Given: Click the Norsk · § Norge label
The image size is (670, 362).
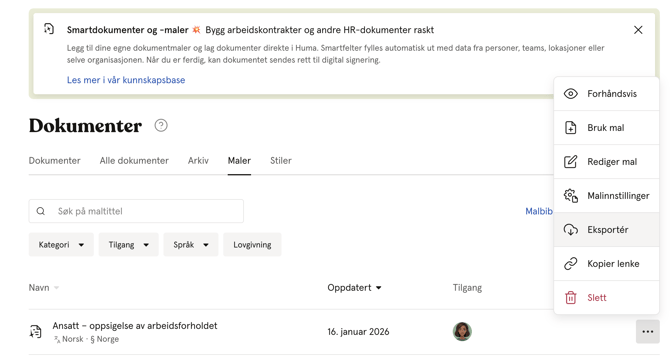Looking at the screenshot, I should point(86,339).
